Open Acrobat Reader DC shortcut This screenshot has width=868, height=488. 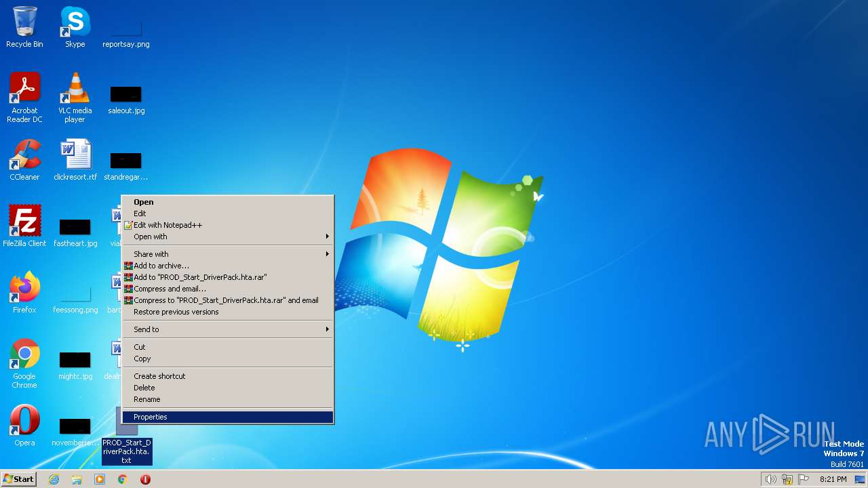point(24,98)
